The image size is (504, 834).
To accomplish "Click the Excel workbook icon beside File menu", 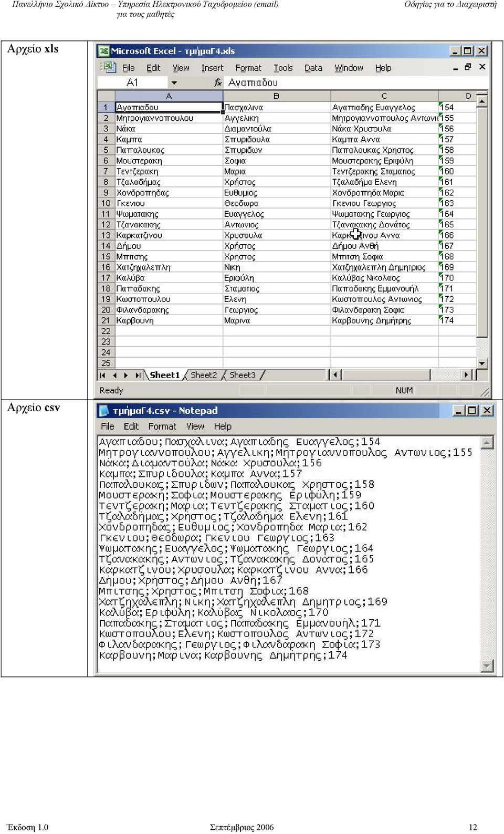I will [109, 67].
